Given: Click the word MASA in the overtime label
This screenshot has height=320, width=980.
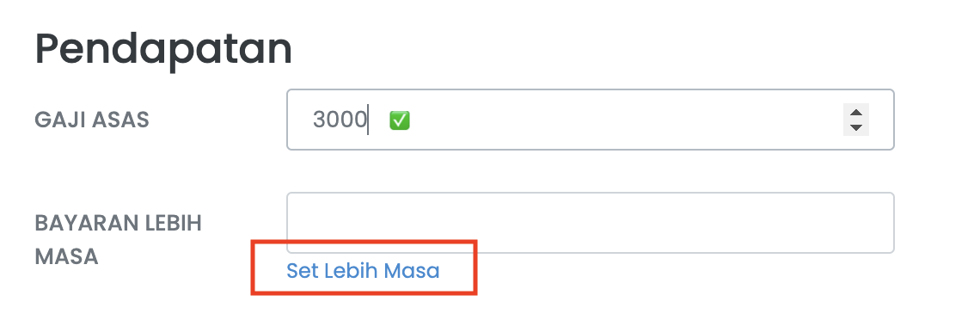Looking at the screenshot, I should (x=67, y=256).
